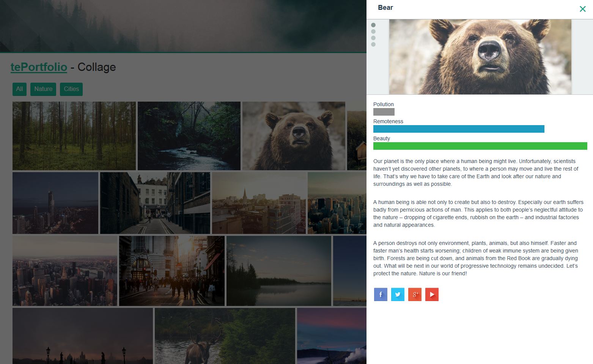Filter gallery by Nature
This screenshot has width=593, height=364.
pos(43,89)
